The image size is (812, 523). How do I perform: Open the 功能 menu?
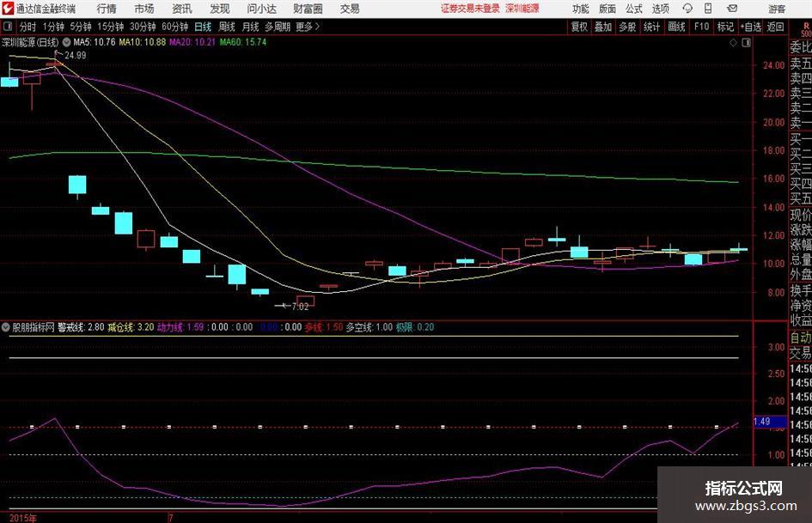581,9
